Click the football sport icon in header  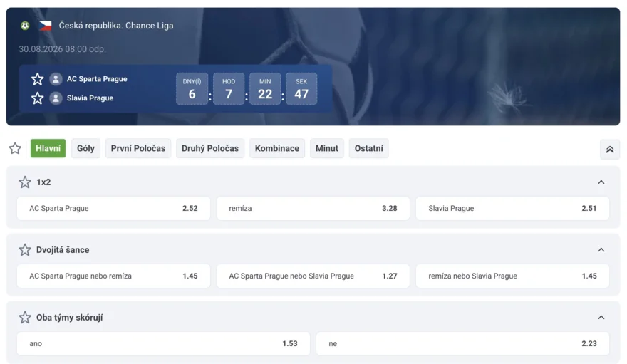[x=25, y=26]
